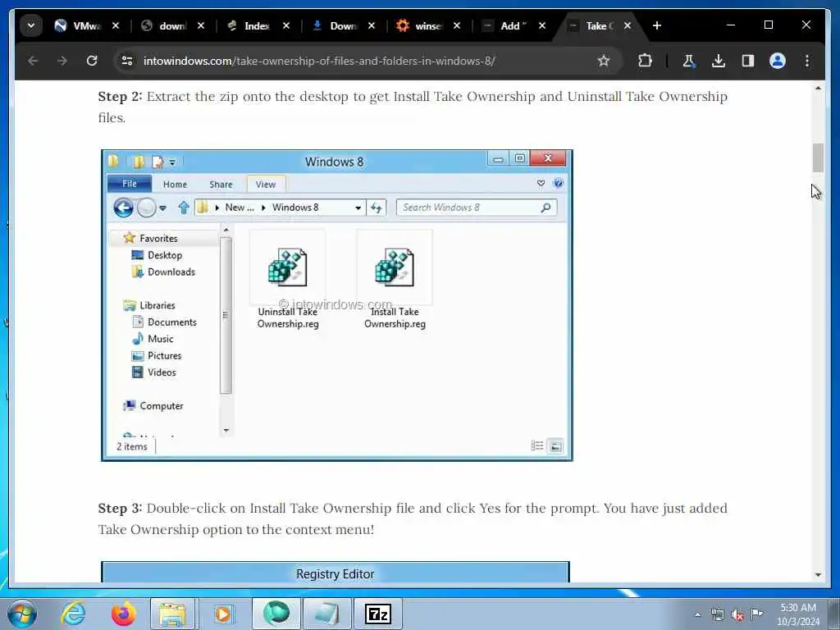The image size is (840, 630).
Task: Open Chrome Labs flask icon
Action: (x=688, y=61)
